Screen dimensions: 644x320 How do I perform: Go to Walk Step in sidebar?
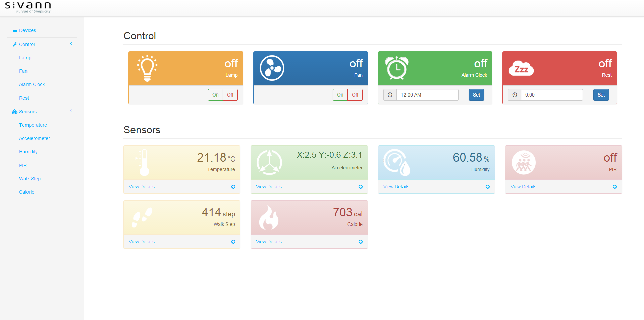tap(30, 179)
